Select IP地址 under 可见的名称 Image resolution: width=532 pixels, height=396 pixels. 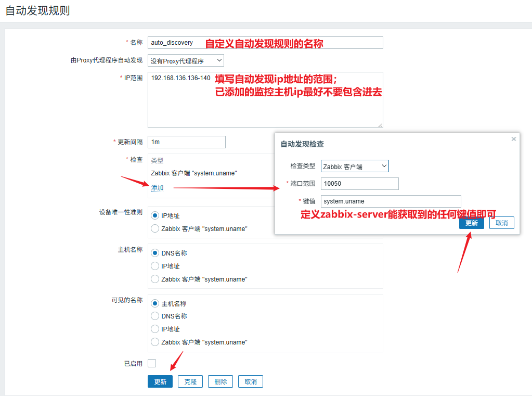155,329
